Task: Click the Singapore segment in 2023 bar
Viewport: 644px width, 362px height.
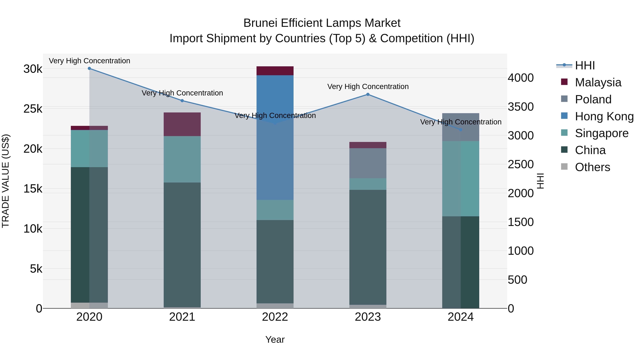Action: click(368, 184)
